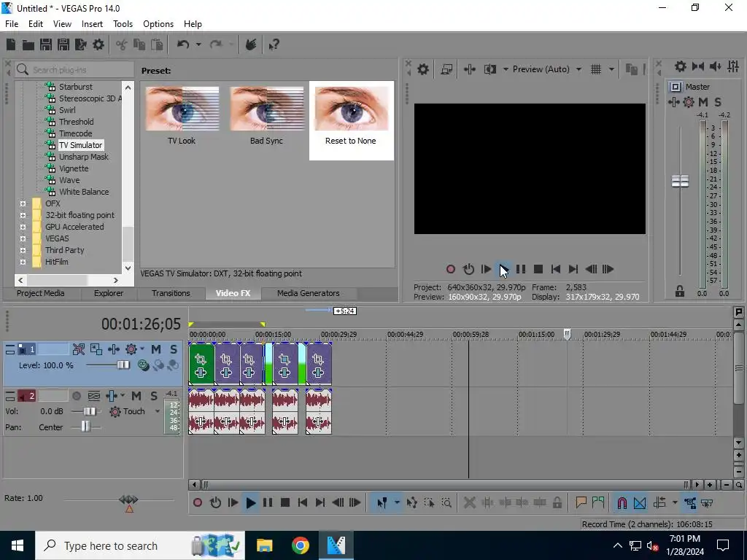Expand Third Party folder

pos(23,251)
